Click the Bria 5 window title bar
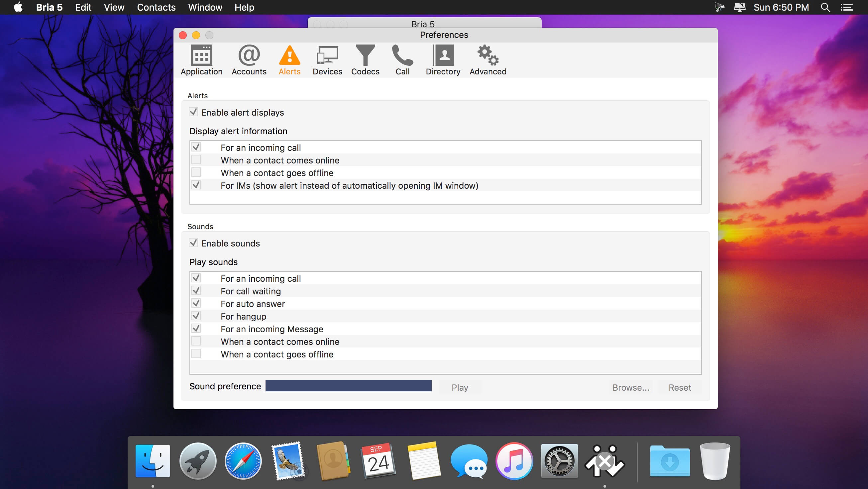868x489 pixels. 425,23
